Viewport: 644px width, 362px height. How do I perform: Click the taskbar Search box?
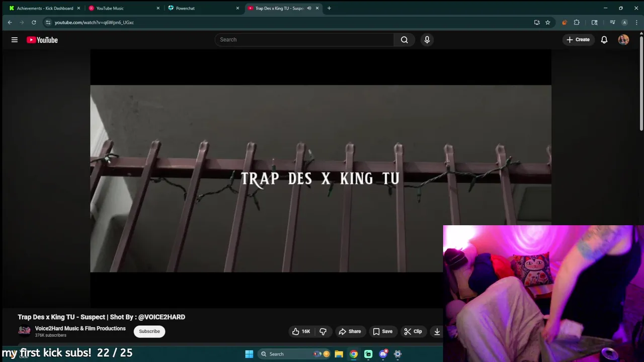(x=294, y=354)
